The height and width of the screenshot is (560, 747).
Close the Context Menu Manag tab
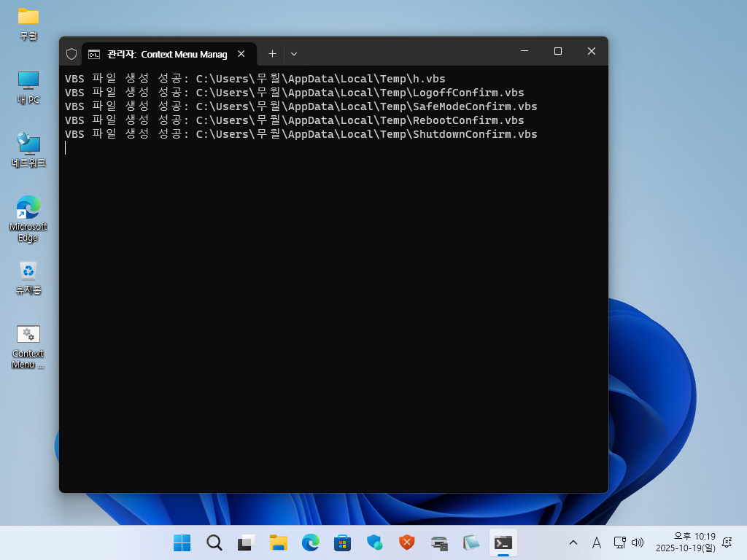pos(241,54)
